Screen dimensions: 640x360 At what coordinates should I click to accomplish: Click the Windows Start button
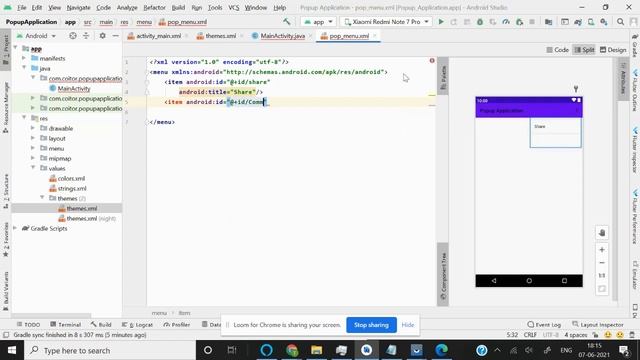pos(12,350)
